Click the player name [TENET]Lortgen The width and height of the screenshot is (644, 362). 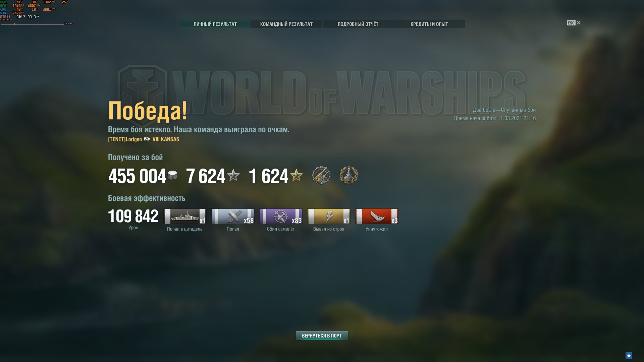tap(125, 139)
